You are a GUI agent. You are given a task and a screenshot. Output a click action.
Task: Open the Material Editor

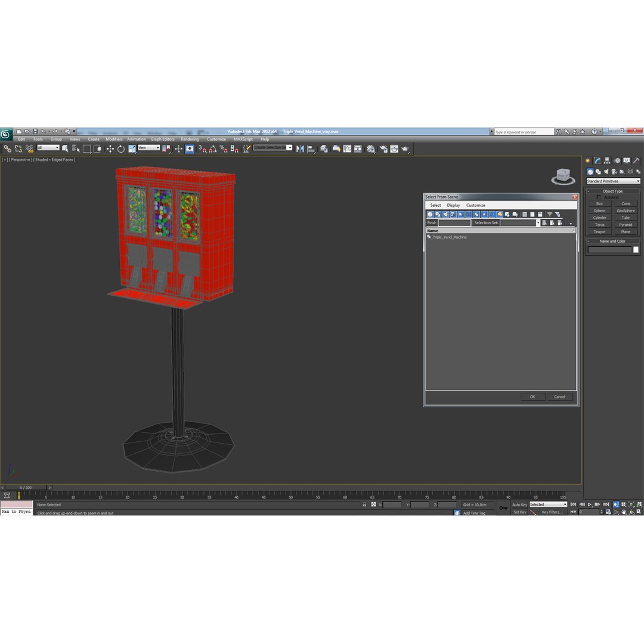371,148
